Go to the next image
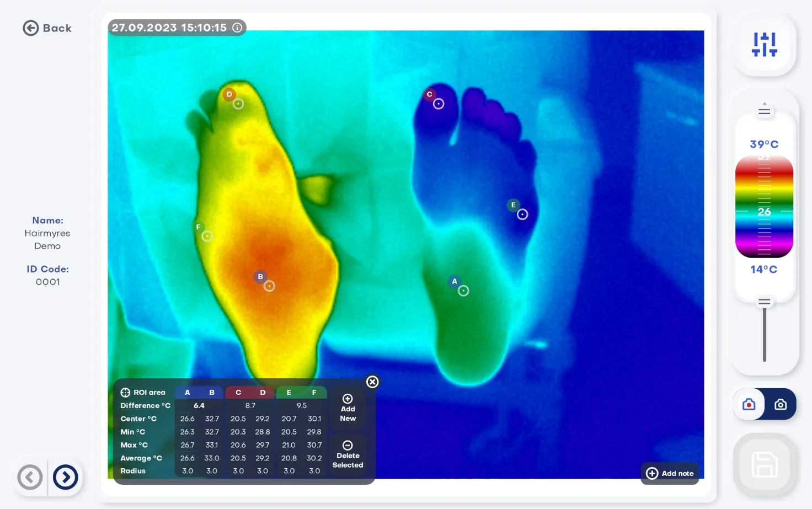This screenshot has width=812, height=509. [x=66, y=477]
